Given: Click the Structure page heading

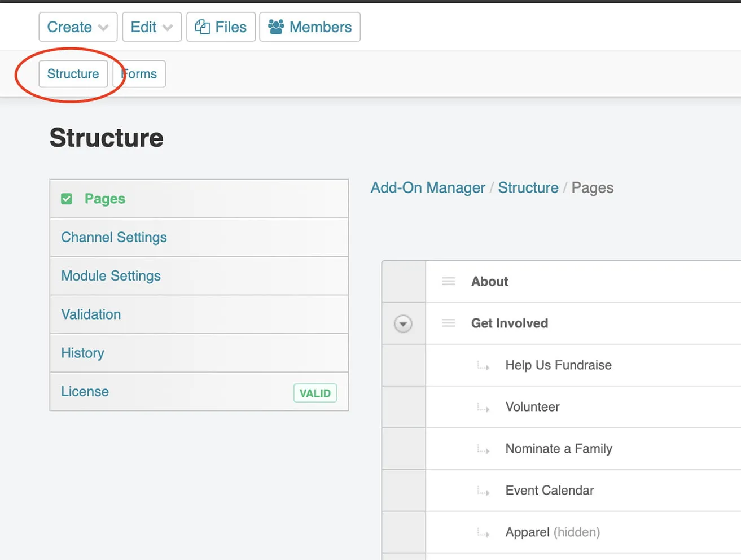Looking at the screenshot, I should click(x=107, y=138).
